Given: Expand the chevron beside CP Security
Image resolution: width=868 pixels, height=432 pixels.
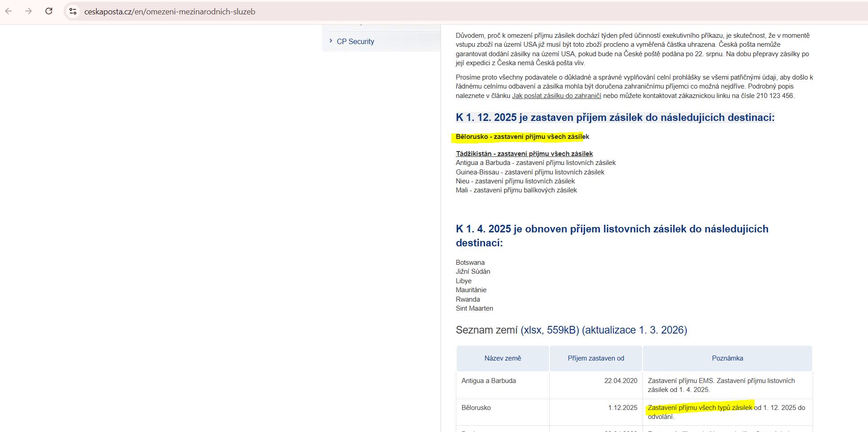Looking at the screenshot, I should pyautogui.click(x=331, y=41).
